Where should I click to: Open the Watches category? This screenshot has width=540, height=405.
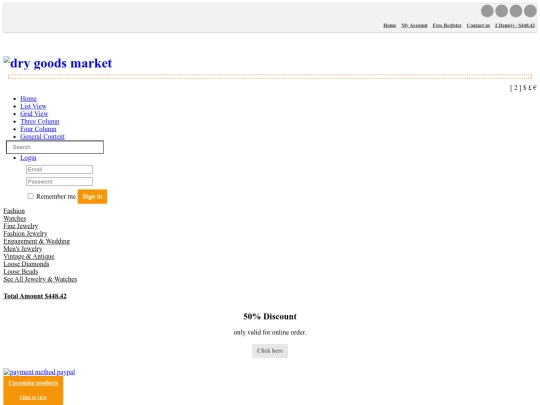click(x=15, y=218)
